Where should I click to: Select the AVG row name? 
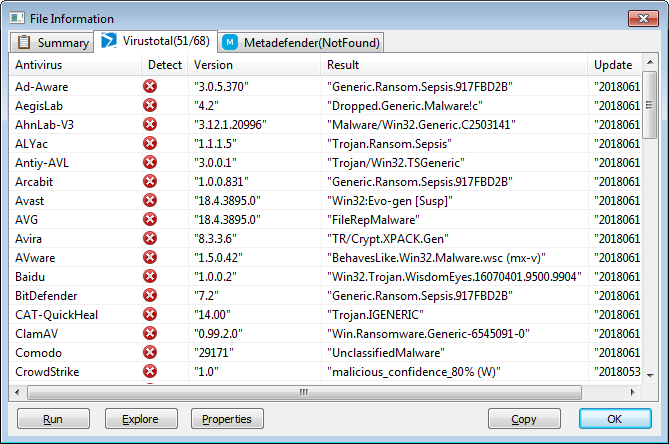coord(26,220)
